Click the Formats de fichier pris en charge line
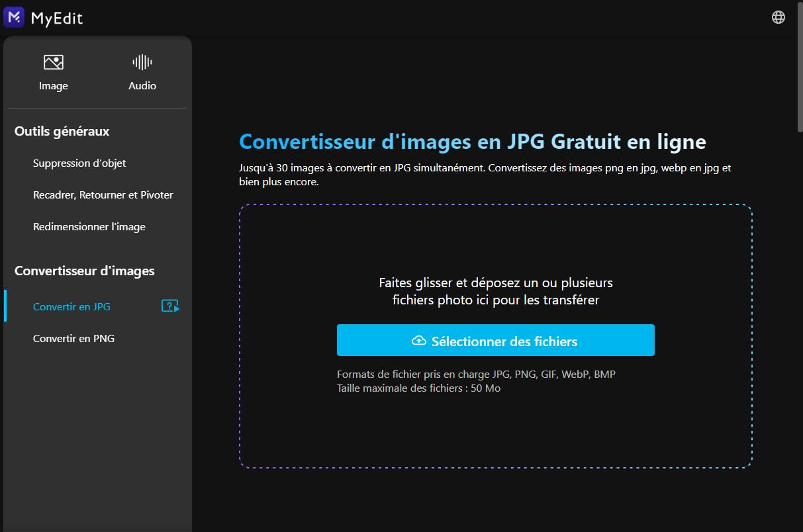This screenshot has height=532, width=803. click(x=476, y=374)
